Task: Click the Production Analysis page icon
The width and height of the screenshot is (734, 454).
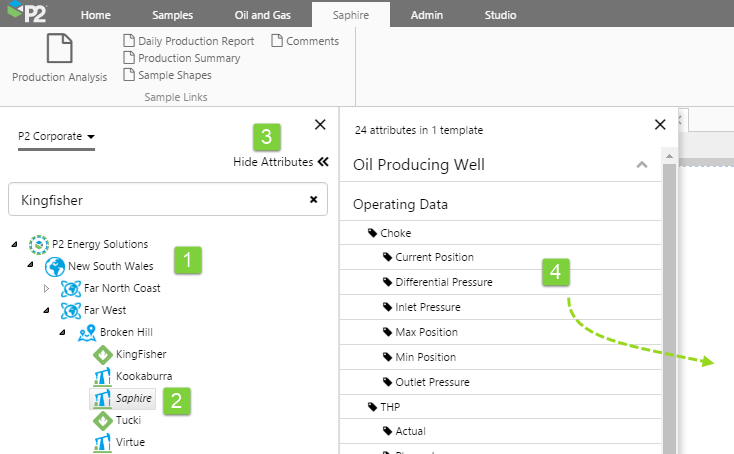Action: pyautogui.click(x=59, y=49)
